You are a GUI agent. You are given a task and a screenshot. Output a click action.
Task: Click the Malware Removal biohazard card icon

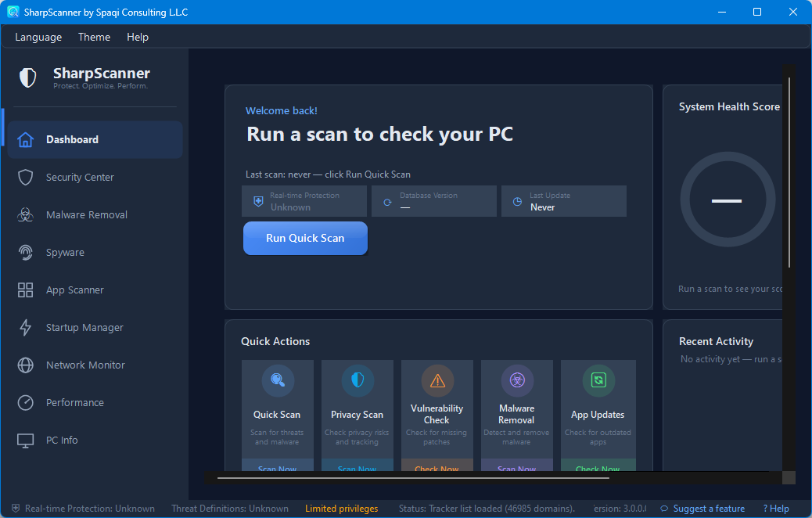[517, 380]
